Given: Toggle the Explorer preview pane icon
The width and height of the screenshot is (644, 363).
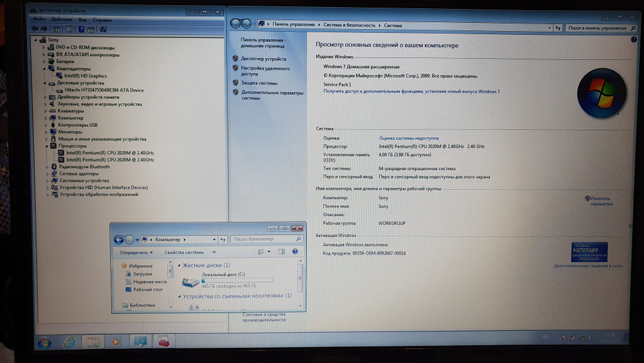Looking at the screenshot, I should pyautogui.click(x=282, y=251).
